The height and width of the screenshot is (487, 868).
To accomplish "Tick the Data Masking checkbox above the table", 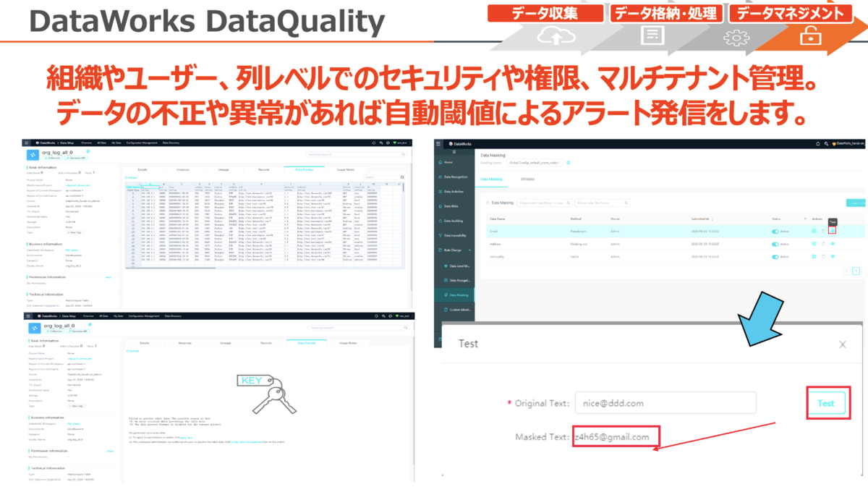I will pyautogui.click(x=488, y=203).
